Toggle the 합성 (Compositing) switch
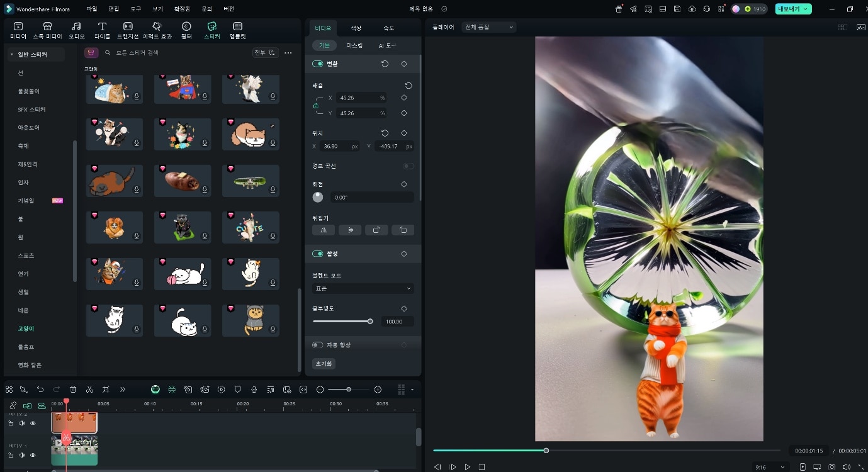Viewport: 868px width, 472px height. [317, 254]
